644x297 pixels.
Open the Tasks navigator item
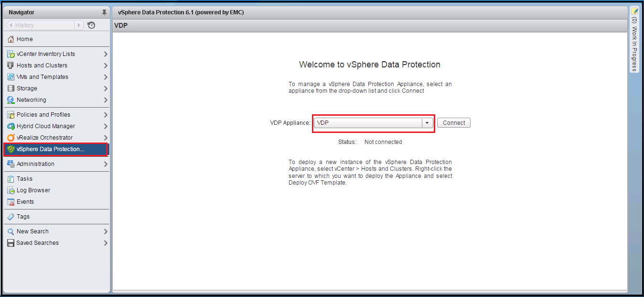click(x=56, y=179)
